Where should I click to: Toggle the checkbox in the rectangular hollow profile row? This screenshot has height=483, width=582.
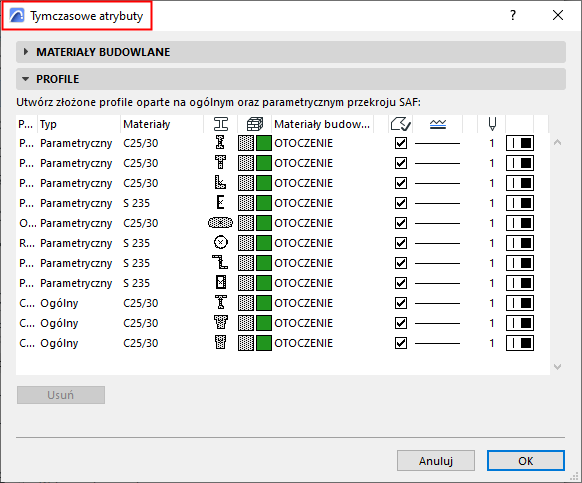pos(401,283)
